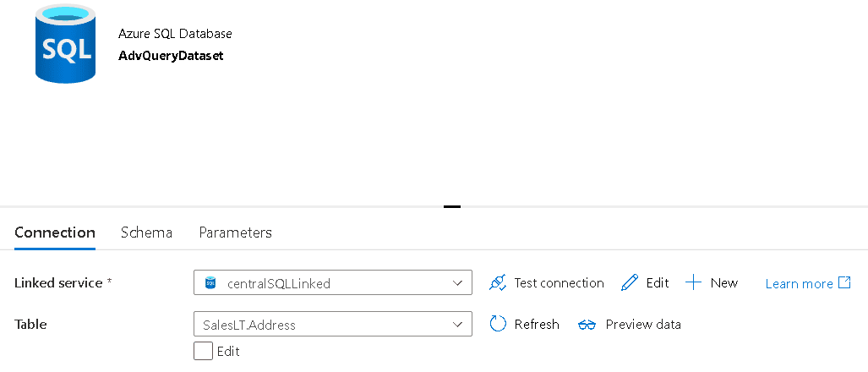Viewport: 868px width, 372px height.
Task: Expand the Linked service dropdown arrow
Action: [458, 283]
